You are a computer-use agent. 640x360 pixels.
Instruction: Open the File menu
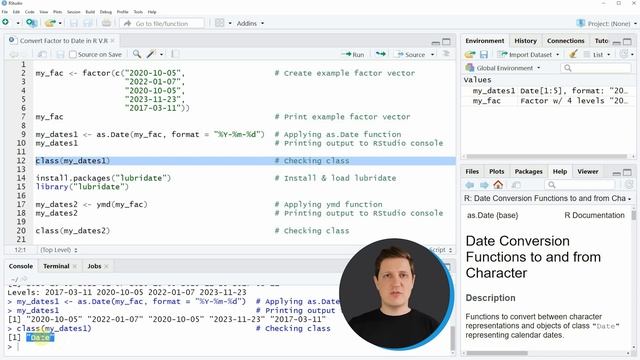pyautogui.click(x=5, y=12)
